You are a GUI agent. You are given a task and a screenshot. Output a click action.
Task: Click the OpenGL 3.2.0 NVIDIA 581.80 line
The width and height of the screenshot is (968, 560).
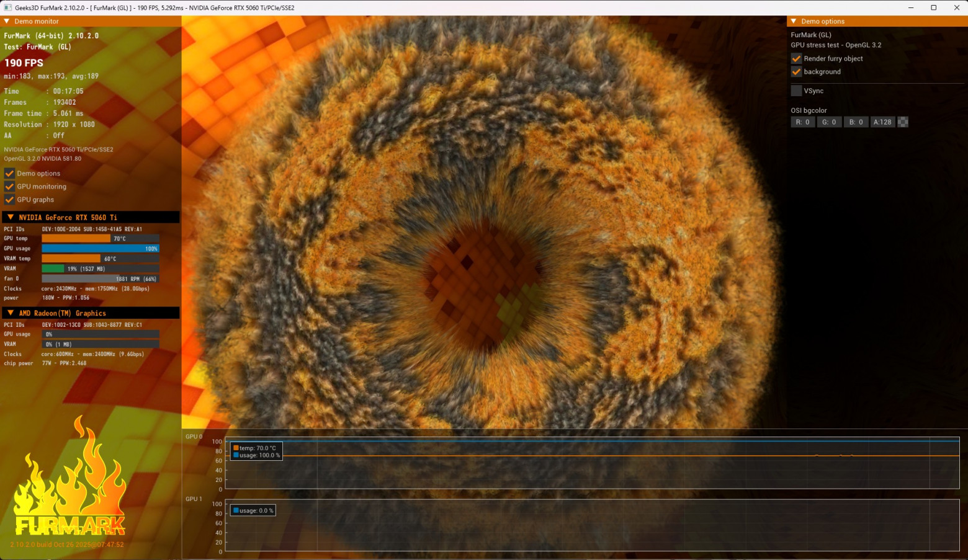point(43,159)
